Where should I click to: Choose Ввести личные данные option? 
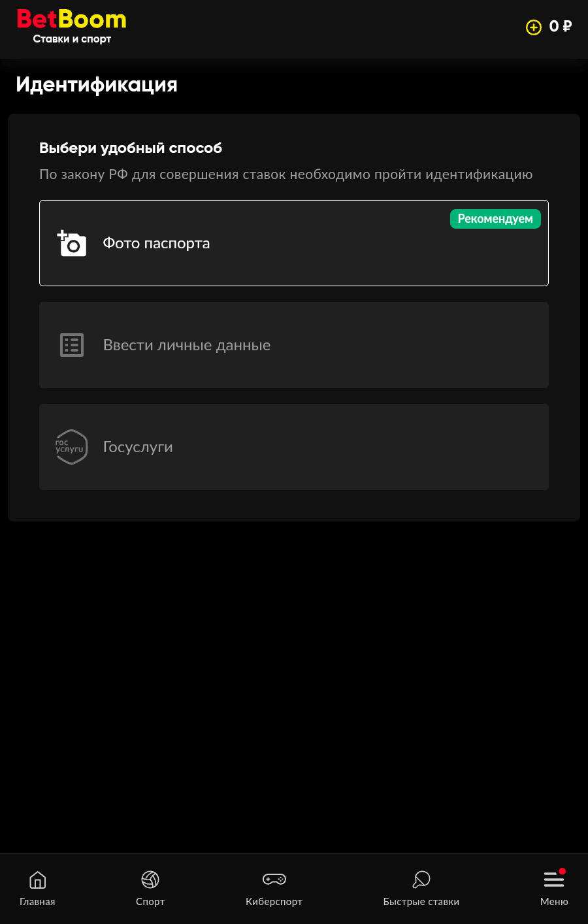click(x=294, y=345)
